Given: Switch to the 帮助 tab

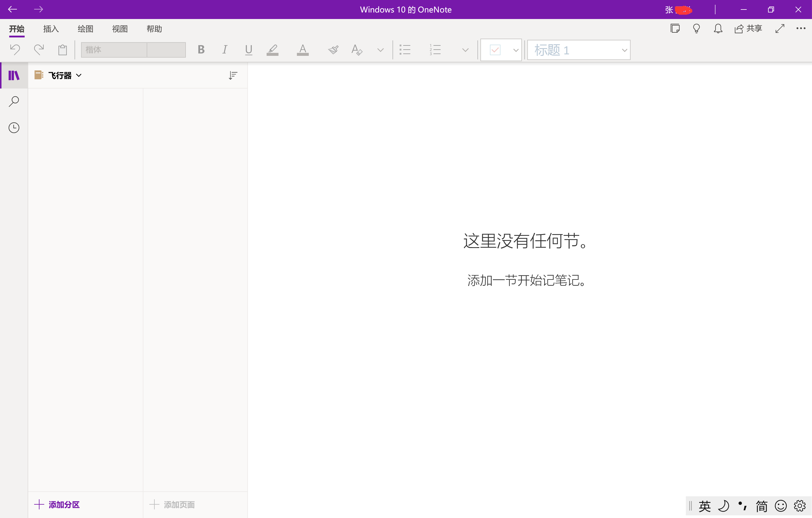Looking at the screenshot, I should [154, 29].
